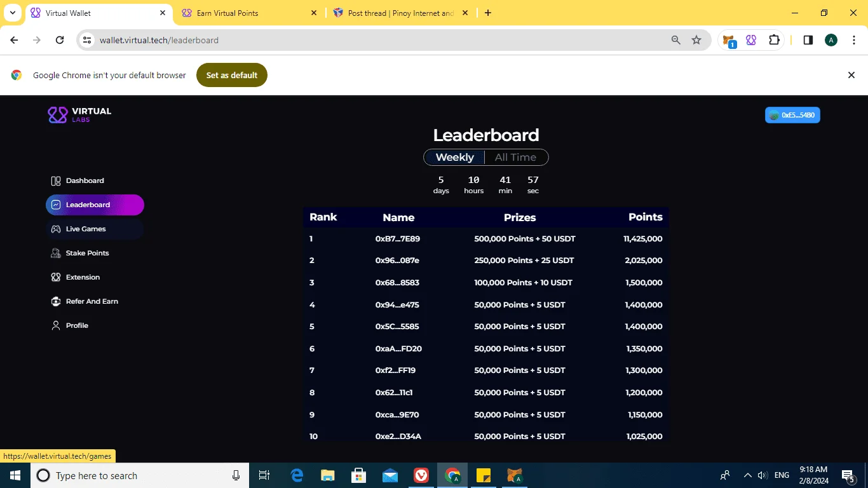This screenshot has width=868, height=488.
Task: Show hidden system tray icons
Action: pos(747,475)
